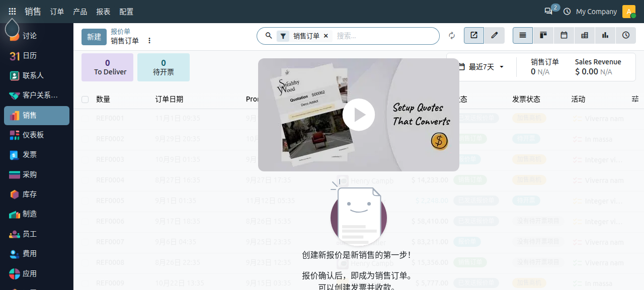
Task: Remove the 销售订单 filter facet
Action: [x=326, y=36]
